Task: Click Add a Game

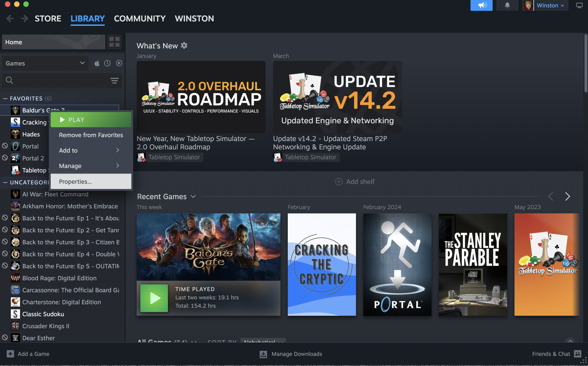Action: click(28, 354)
